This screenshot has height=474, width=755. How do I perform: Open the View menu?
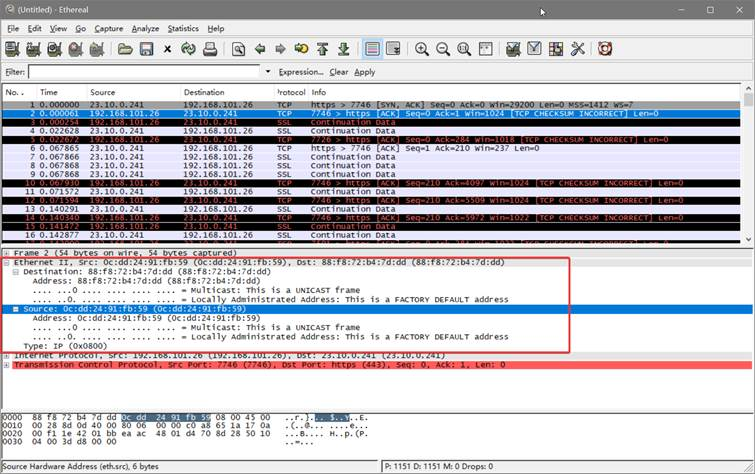(x=58, y=28)
